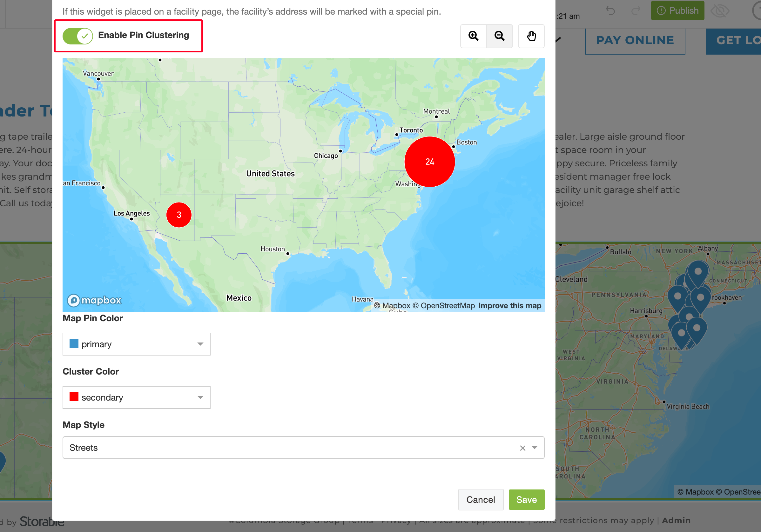The width and height of the screenshot is (761, 532).
Task: Activate the pan hand tool
Action: tap(531, 36)
